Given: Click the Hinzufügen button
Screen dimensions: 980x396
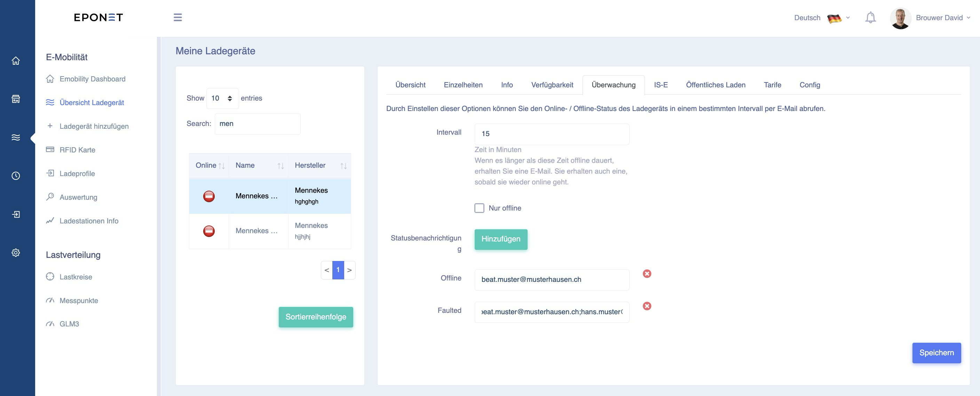Looking at the screenshot, I should click(x=501, y=239).
